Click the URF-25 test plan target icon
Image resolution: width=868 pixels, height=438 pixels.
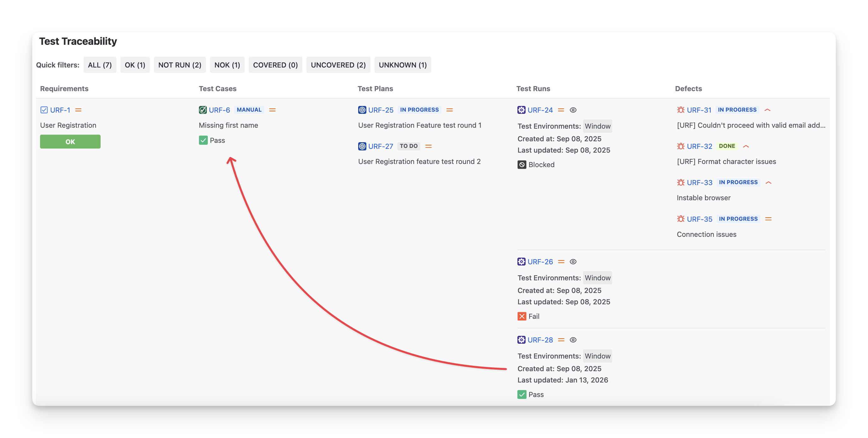[x=362, y=110]
